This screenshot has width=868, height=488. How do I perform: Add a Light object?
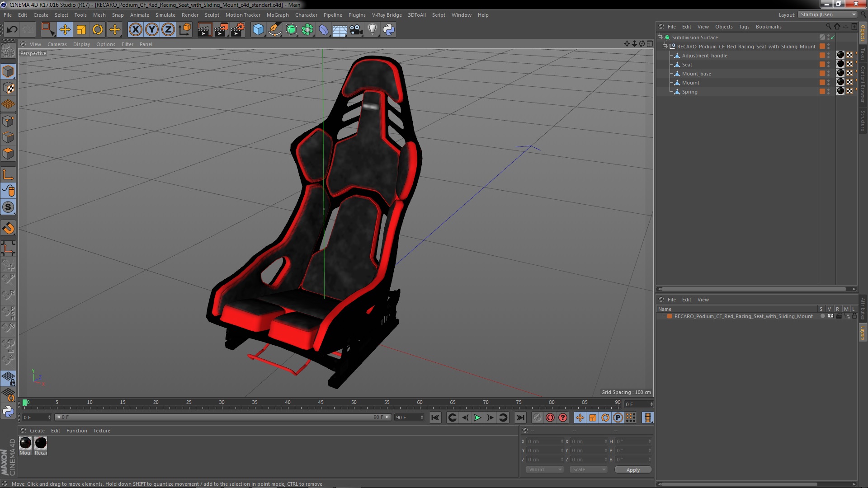coord(372,30)
